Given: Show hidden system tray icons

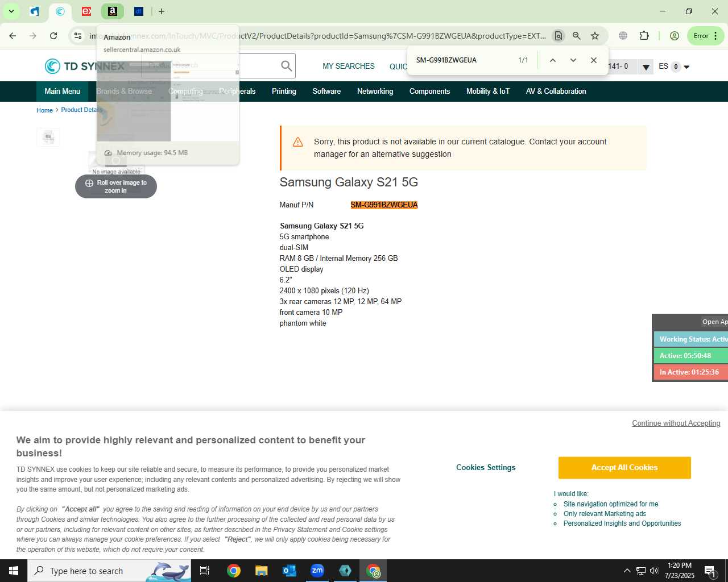Looking at the screenshot, I should (x=627, y=571).
